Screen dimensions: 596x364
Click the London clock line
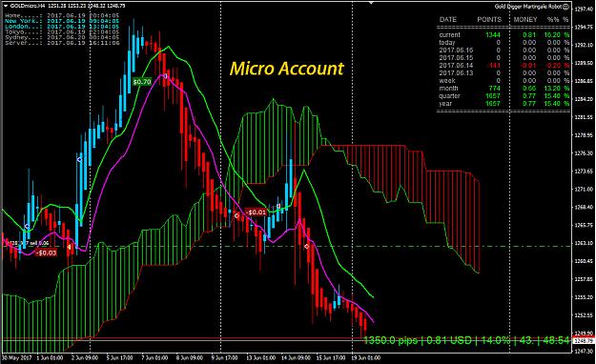(62, 27)
